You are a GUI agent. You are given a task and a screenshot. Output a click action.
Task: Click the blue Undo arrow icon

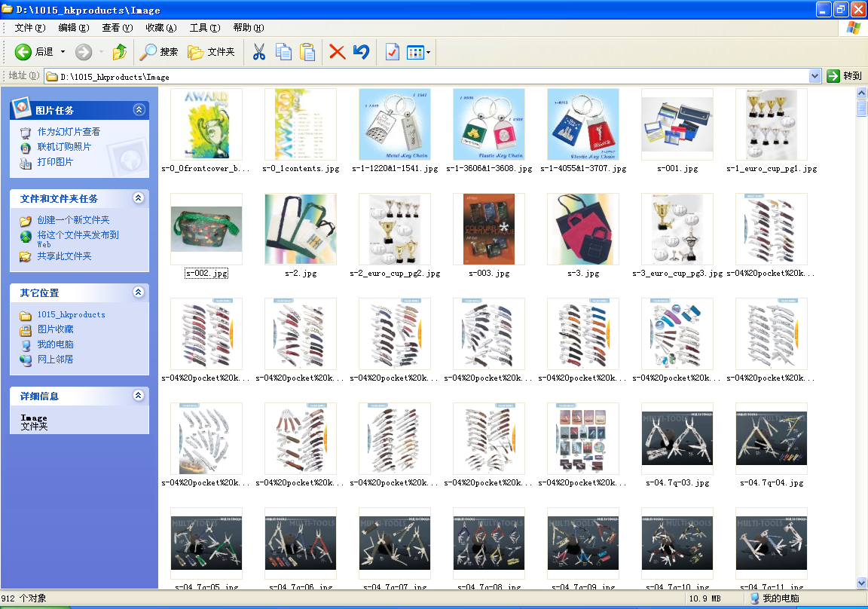[361, 52]
